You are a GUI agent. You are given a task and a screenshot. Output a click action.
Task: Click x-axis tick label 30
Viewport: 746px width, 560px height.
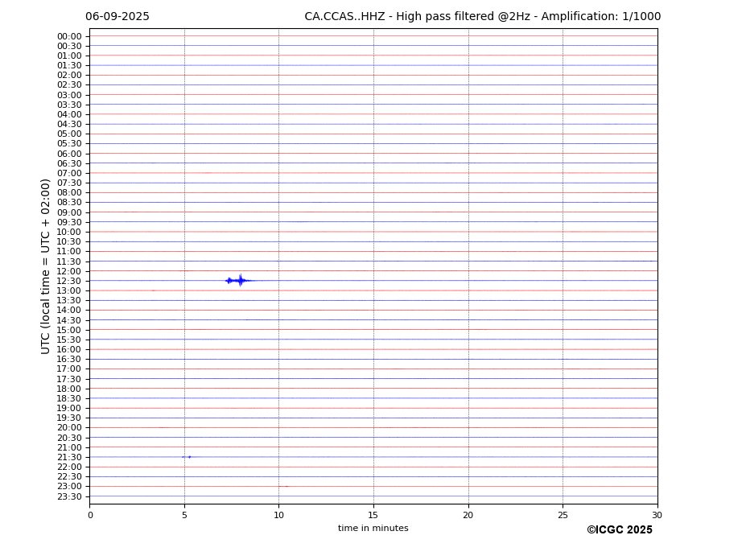click(x=657, y=515)
